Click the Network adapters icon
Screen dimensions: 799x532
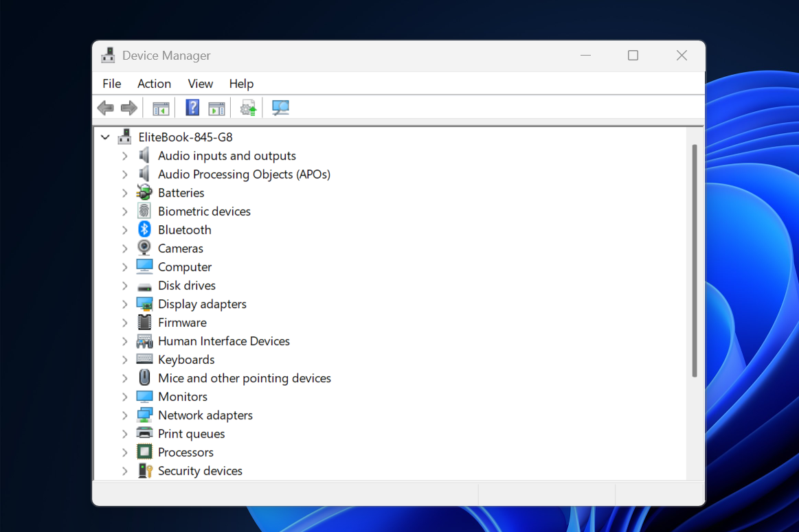[x=145, y=415]
